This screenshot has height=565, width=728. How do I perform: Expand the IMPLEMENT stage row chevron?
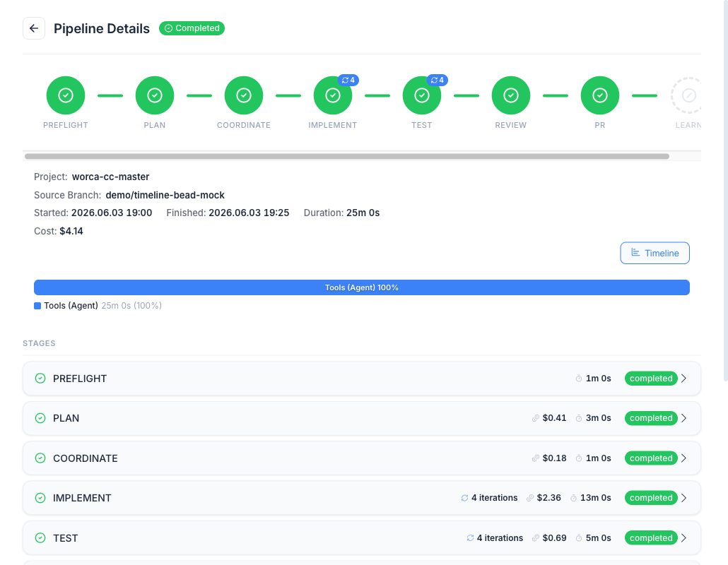684,498
